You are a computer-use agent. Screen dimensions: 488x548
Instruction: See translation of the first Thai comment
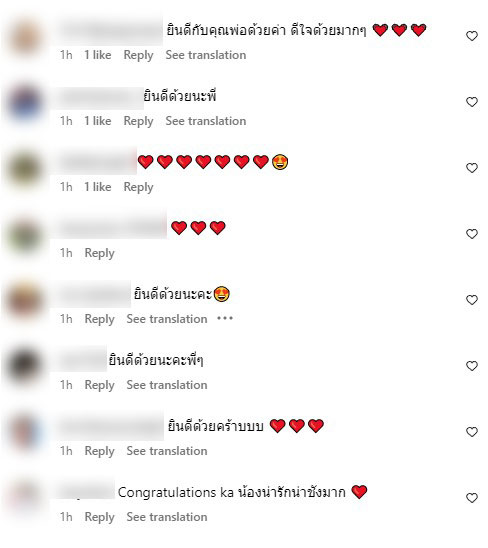click(206, 55)
